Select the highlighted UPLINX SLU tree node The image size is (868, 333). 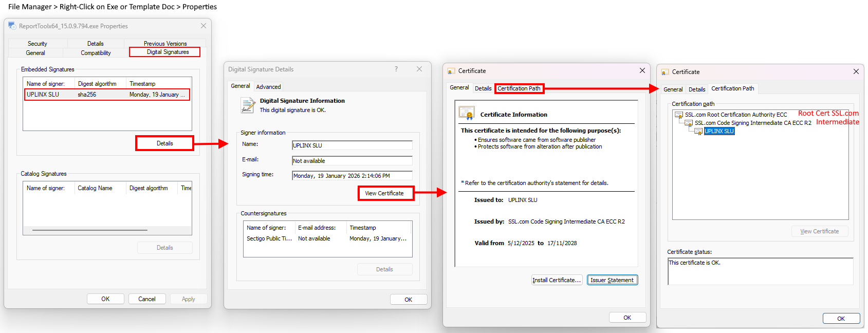coord(719,132)
